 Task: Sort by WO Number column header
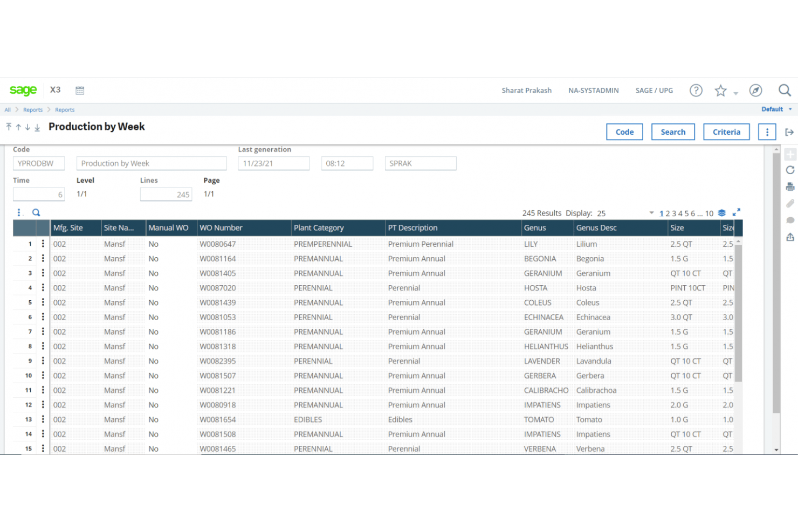pos(244,228)
